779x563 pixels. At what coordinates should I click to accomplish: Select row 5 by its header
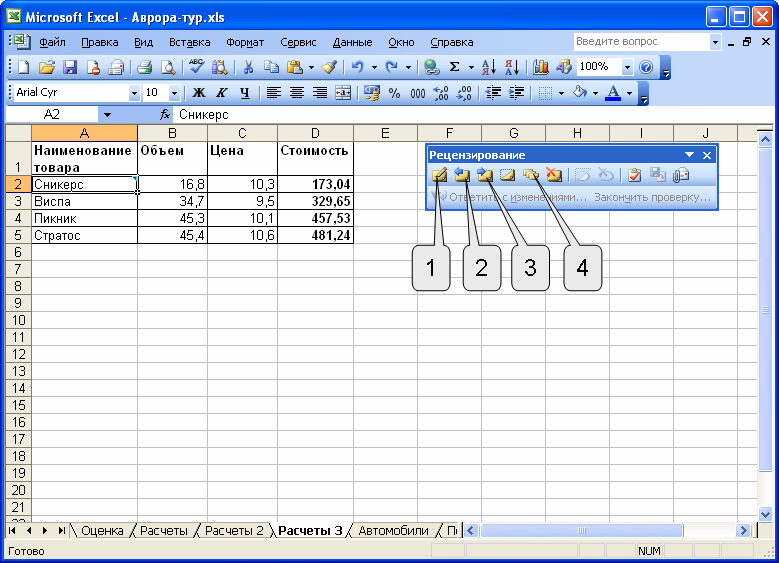point(18,235)
